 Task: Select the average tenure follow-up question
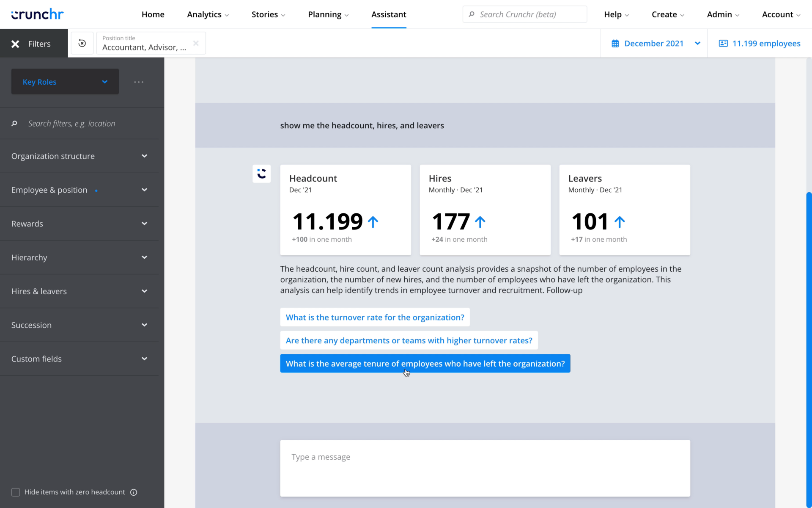click(425, 363)
